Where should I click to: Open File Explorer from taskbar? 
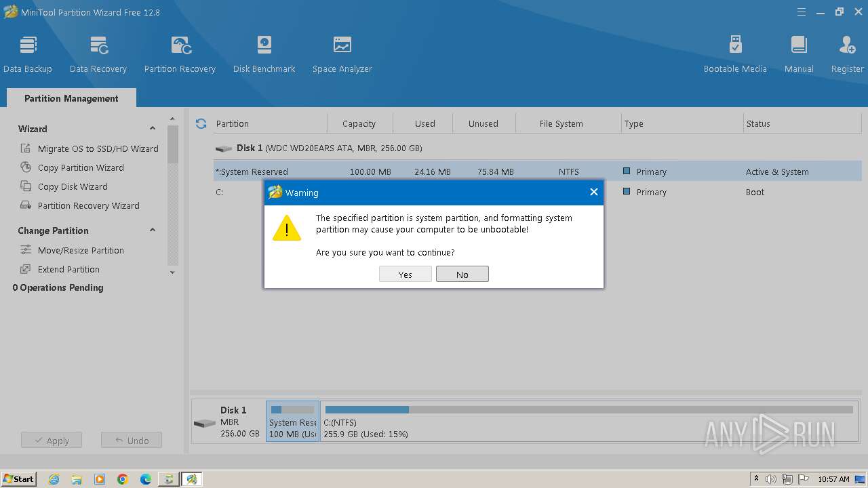(x=77, y=479)
